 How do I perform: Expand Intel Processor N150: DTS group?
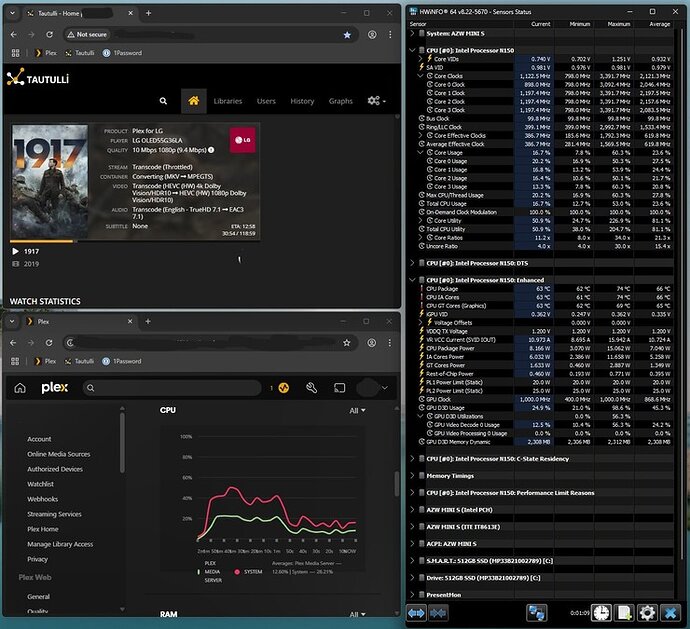pos(412,263)
